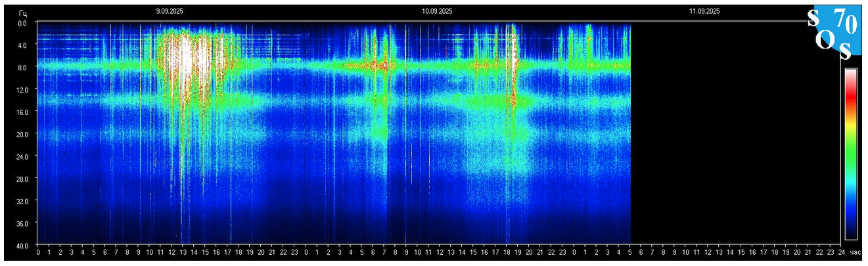
Task: Select the 28.0 frequency axis label
Action: [x=22, y=179]
